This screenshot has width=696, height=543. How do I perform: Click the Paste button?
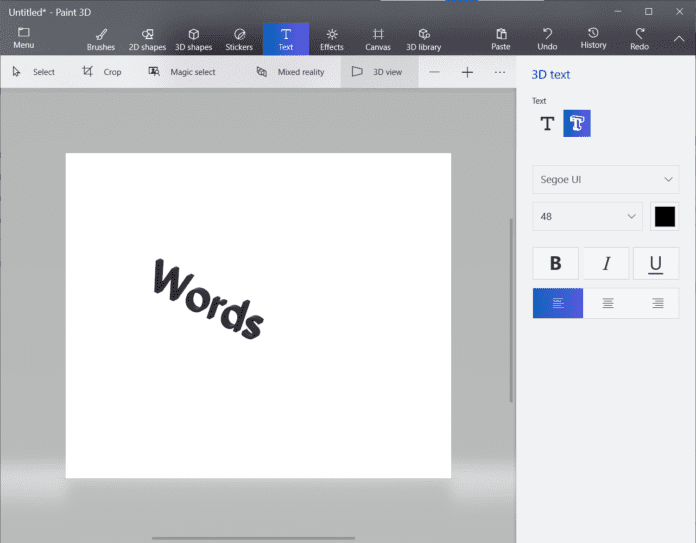501,39
